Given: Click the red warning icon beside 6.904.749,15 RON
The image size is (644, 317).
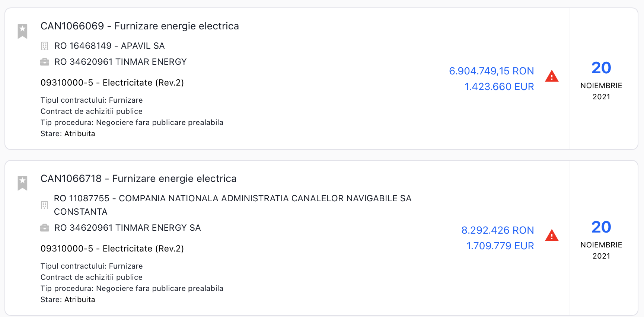Looking at the screenshot, I should [x=552, y=76].
